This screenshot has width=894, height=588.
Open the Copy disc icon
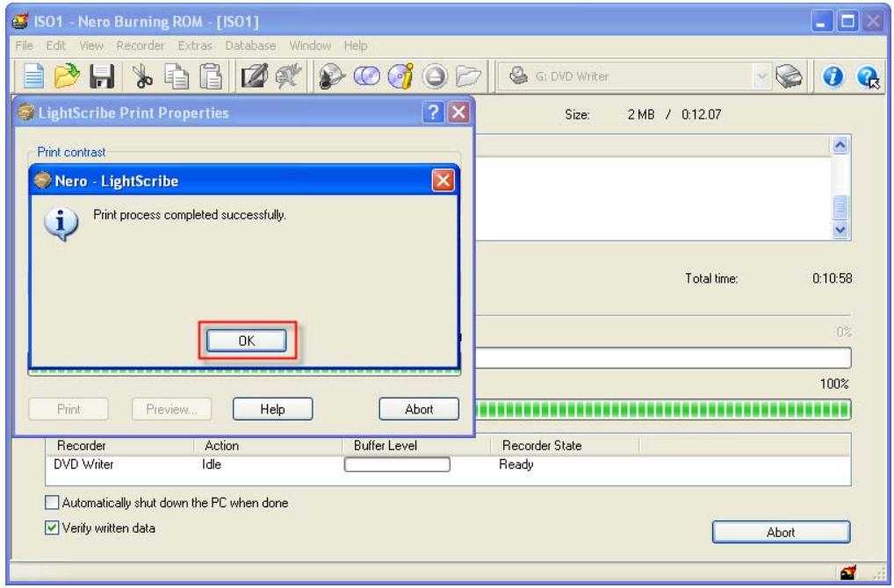coord(366,75)
